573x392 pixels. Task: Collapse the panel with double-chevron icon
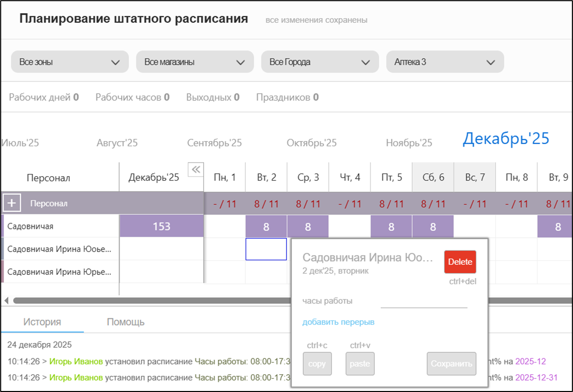(196, 170)
